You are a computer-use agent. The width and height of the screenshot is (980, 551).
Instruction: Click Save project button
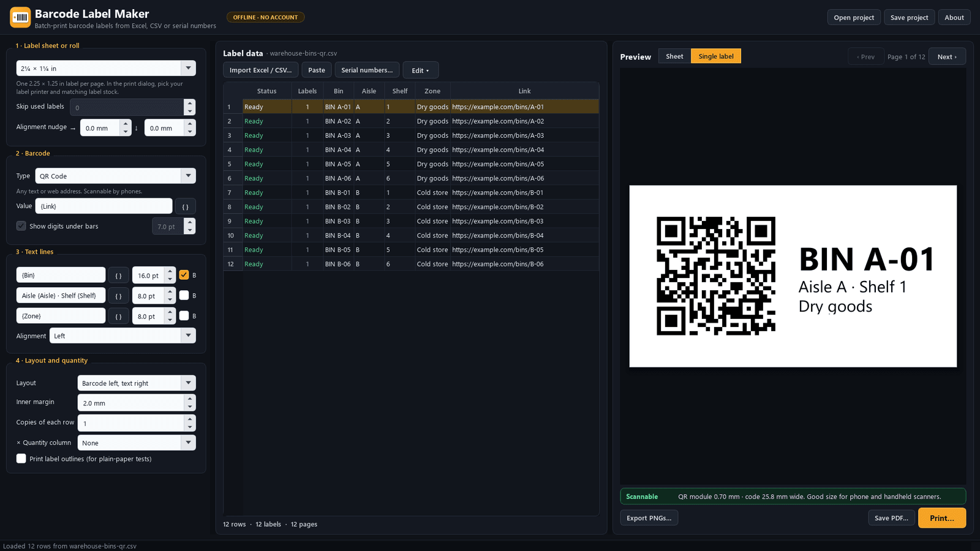910,17
